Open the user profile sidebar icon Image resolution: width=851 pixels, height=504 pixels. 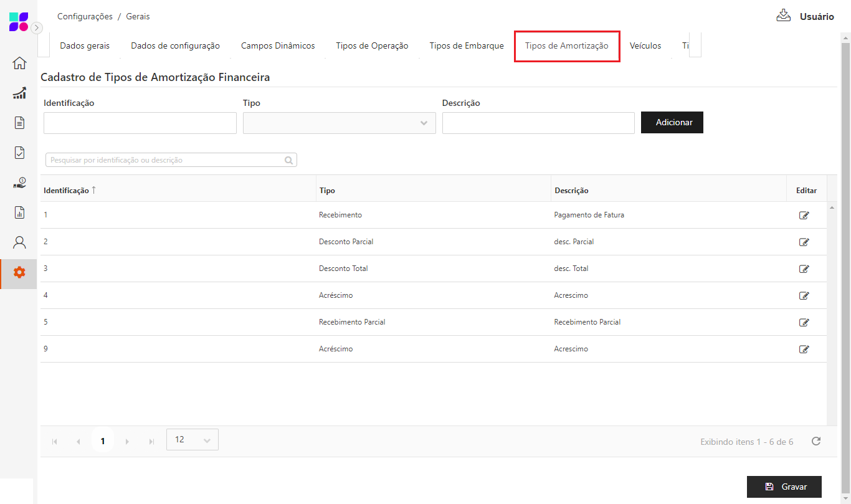19,242
